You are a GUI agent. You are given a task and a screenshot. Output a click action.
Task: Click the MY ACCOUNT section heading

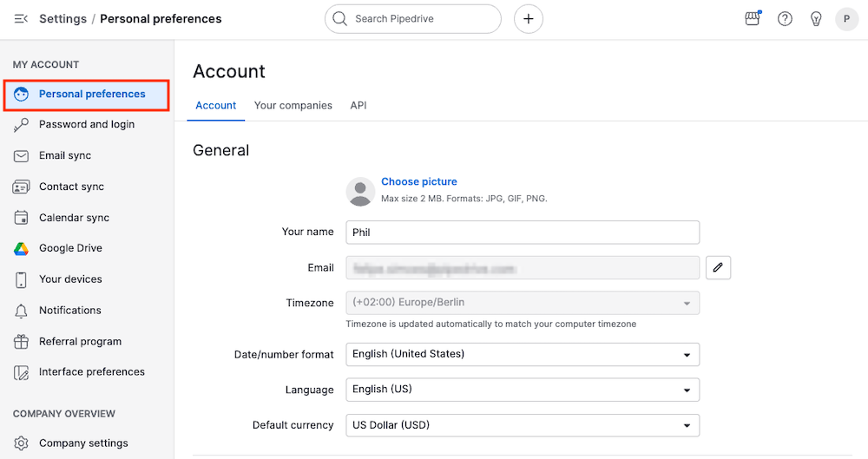pos(46,65)
